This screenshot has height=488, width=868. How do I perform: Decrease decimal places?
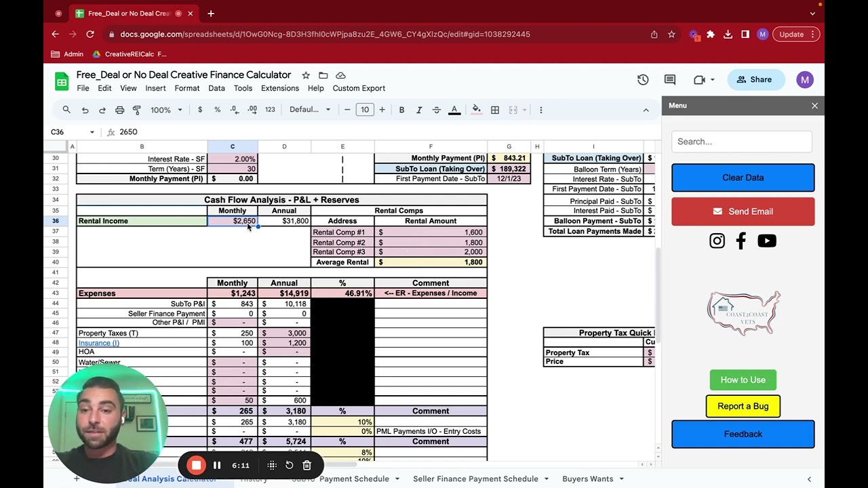pos(235,110)
